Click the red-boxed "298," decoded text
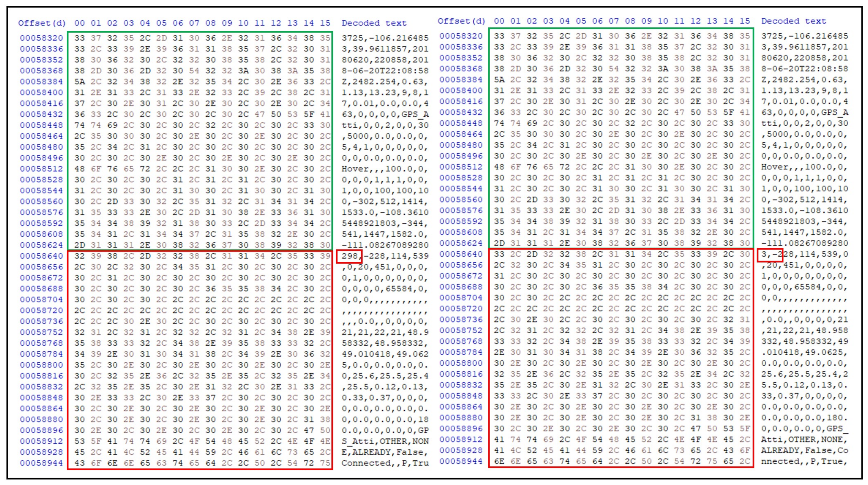 click(x=349, y=256)
